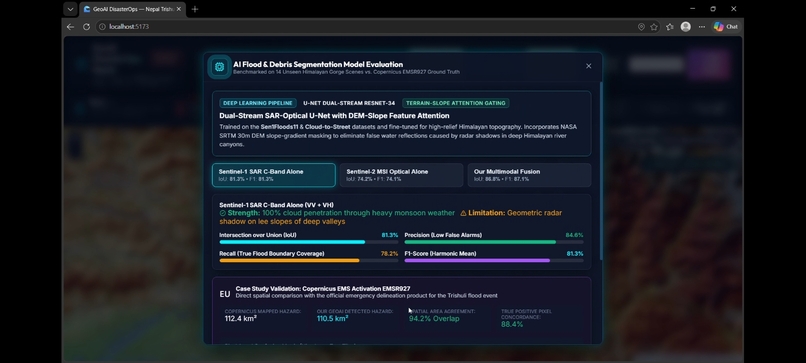This screenshot has width=806, height=363.
Task: Open the tab actions dropdown
Action: click(70, 9)
